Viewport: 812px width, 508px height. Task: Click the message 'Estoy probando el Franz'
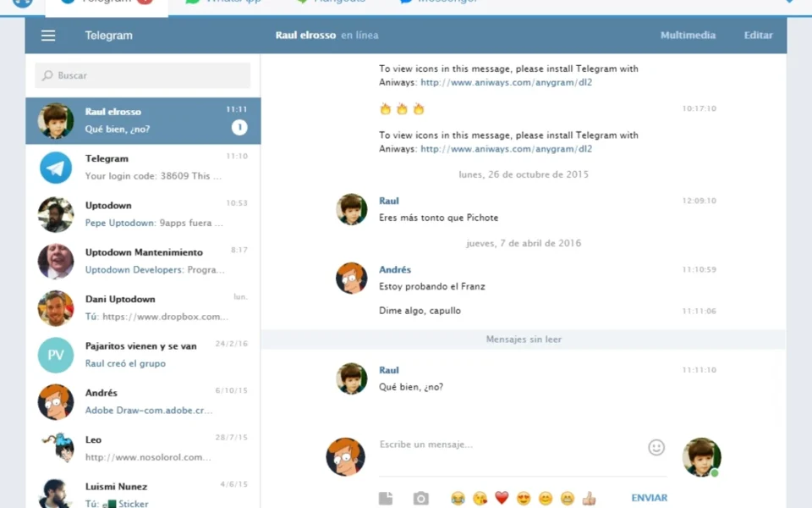tap(432, 286)
